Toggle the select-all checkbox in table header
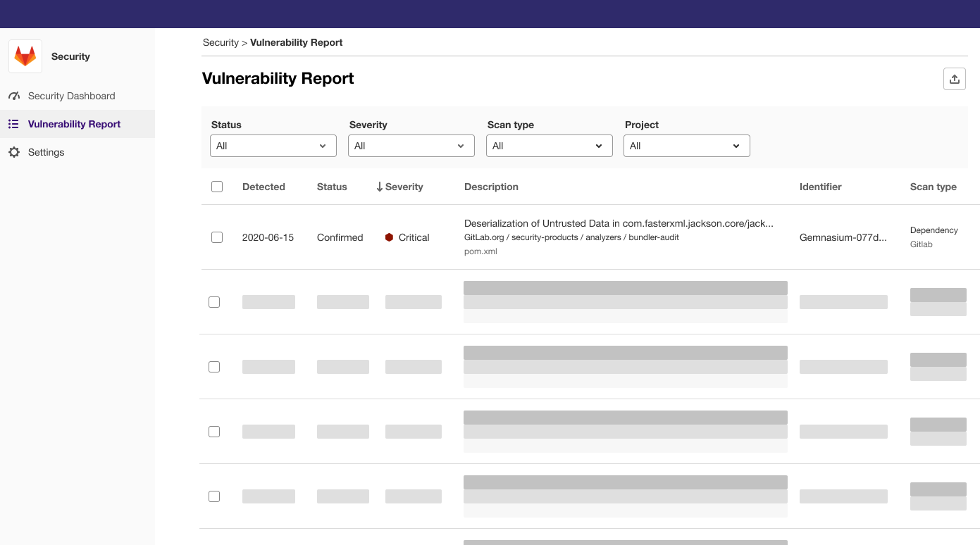The width and height of the screenshot is (980, 545). pos(217,187)
